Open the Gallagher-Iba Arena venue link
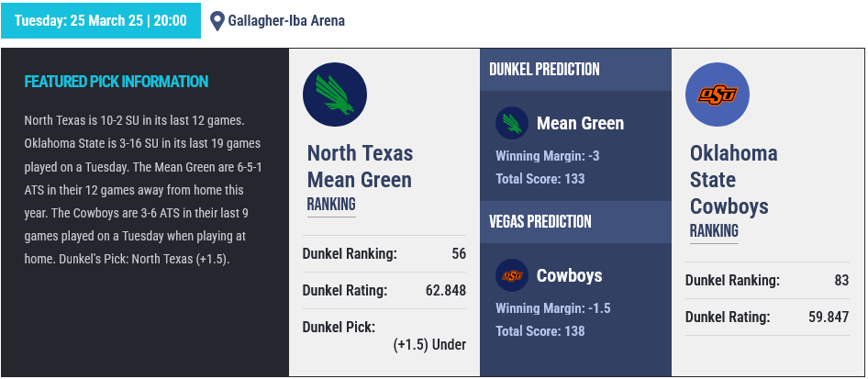 coord(286,21)
